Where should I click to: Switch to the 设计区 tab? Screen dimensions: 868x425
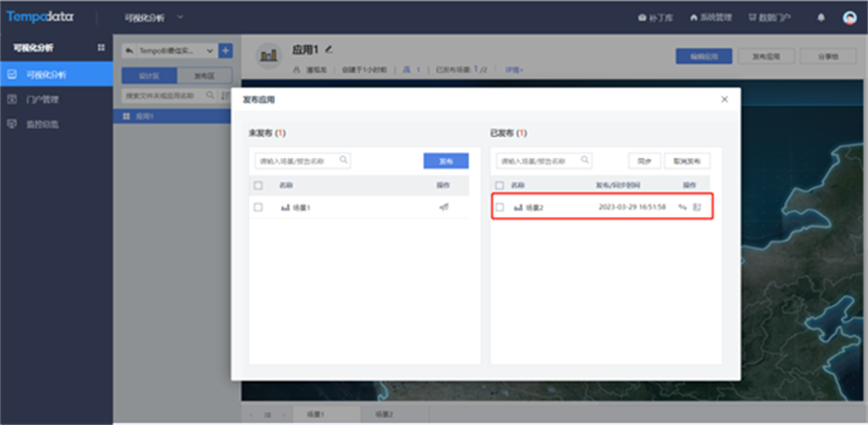pyautogui.click(x=149, y=76)
